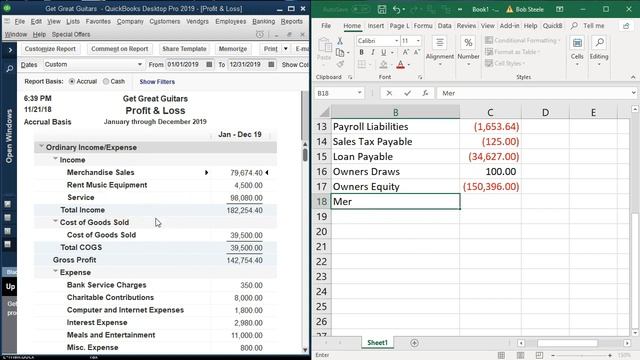640x360 pixels.
Task: Click the Merchandise Sales amount 79,674.40
Action: click(x=246, y=173)
